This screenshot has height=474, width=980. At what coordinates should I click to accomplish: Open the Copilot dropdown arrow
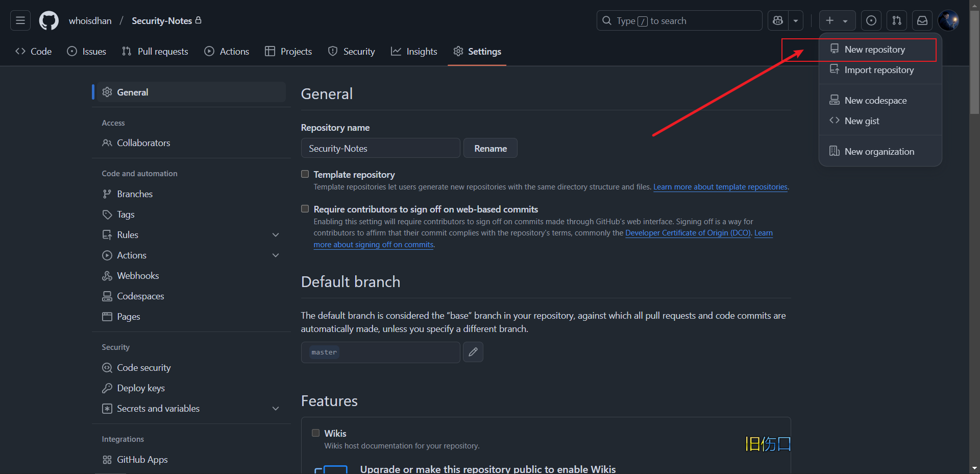796,20
